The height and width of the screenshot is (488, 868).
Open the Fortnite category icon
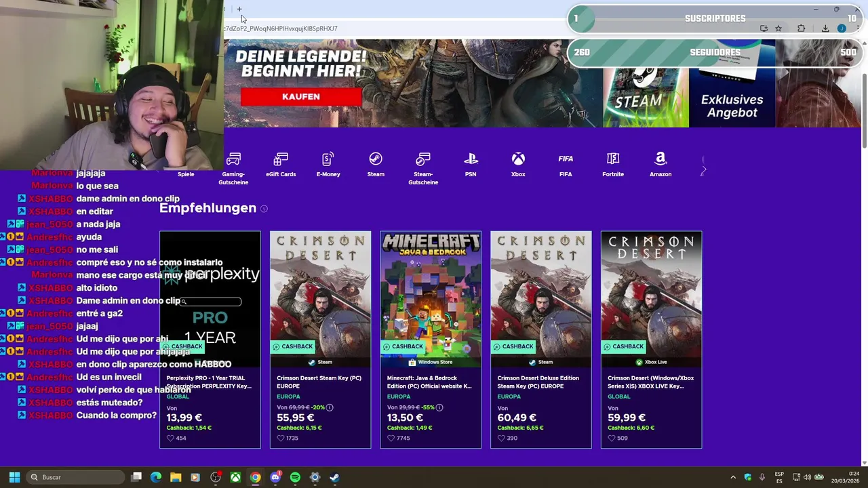pos(613,159)
